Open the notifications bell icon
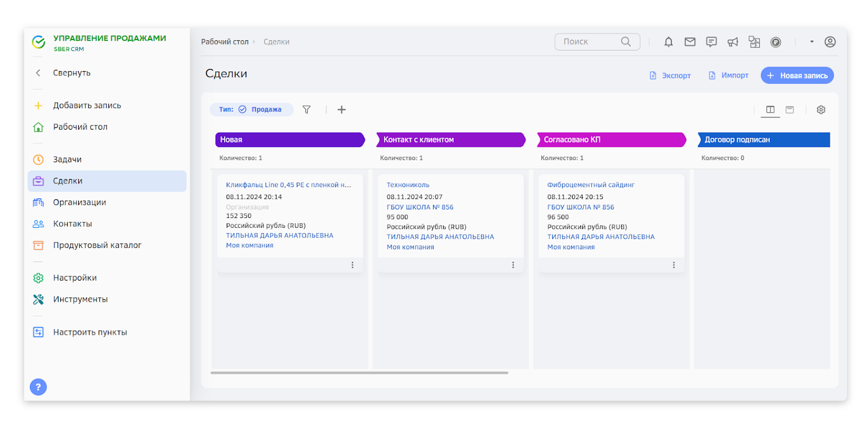Screen dimensions: 868x429 (x=668, y=42)
